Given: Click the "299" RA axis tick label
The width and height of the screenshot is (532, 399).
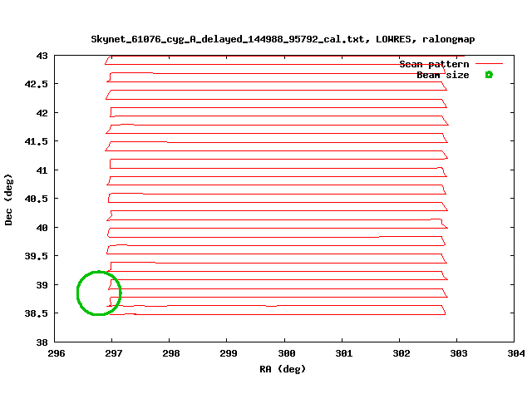Looking at the screenshot, I should 229,353.
